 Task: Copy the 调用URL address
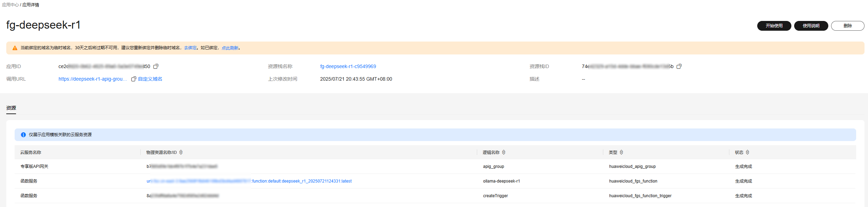click(133, 79)
